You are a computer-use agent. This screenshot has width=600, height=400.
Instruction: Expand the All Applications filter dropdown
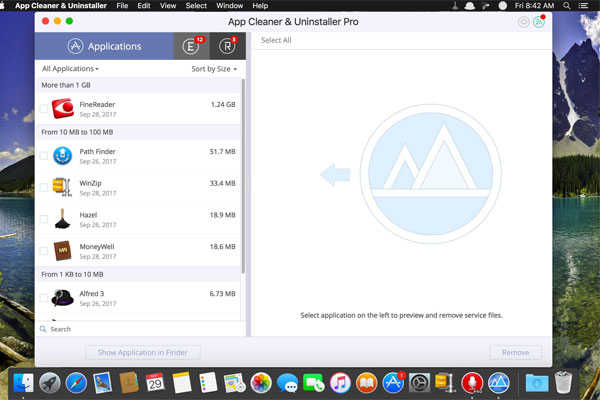(x=70, y=69)
